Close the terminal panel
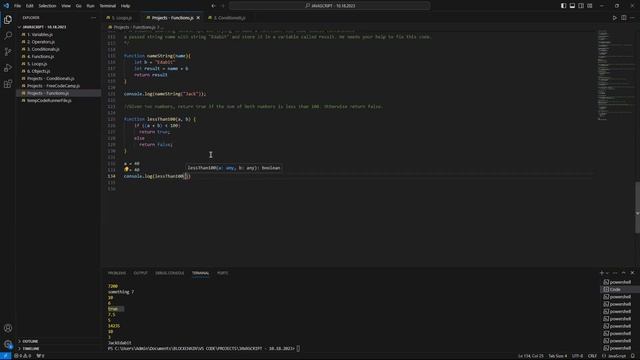Image resolution: width=640 pixels, height=360 pixels. (632, 273)
